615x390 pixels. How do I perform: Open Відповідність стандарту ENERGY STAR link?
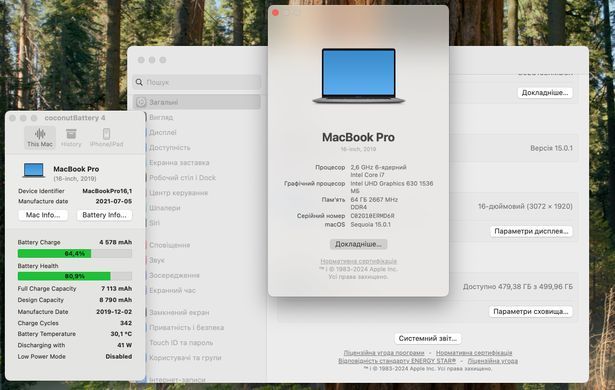397,361
